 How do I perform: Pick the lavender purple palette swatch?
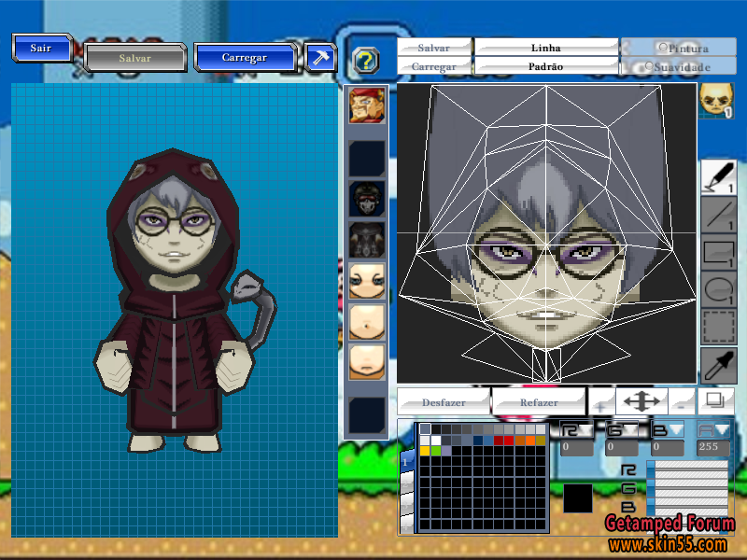tap(446, 451)
